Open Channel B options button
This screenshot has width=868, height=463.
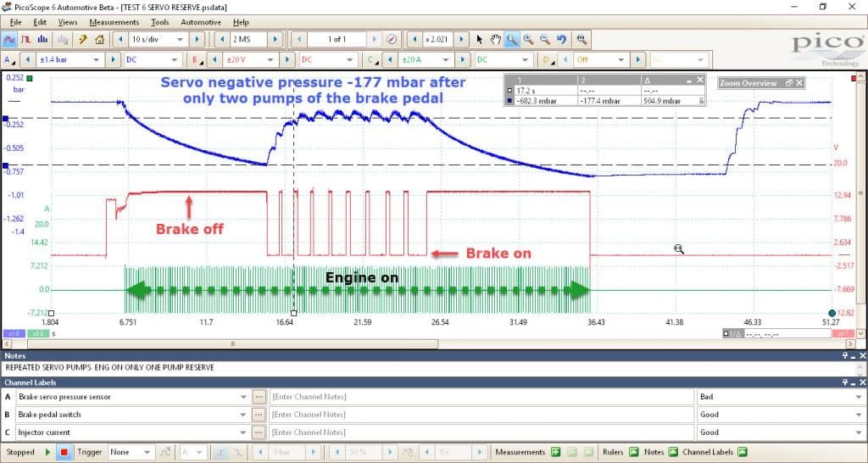coord(196,60)
